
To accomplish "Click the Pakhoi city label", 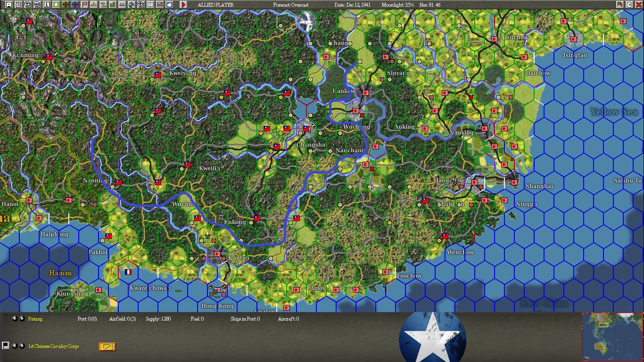I will tap(98, 252).
